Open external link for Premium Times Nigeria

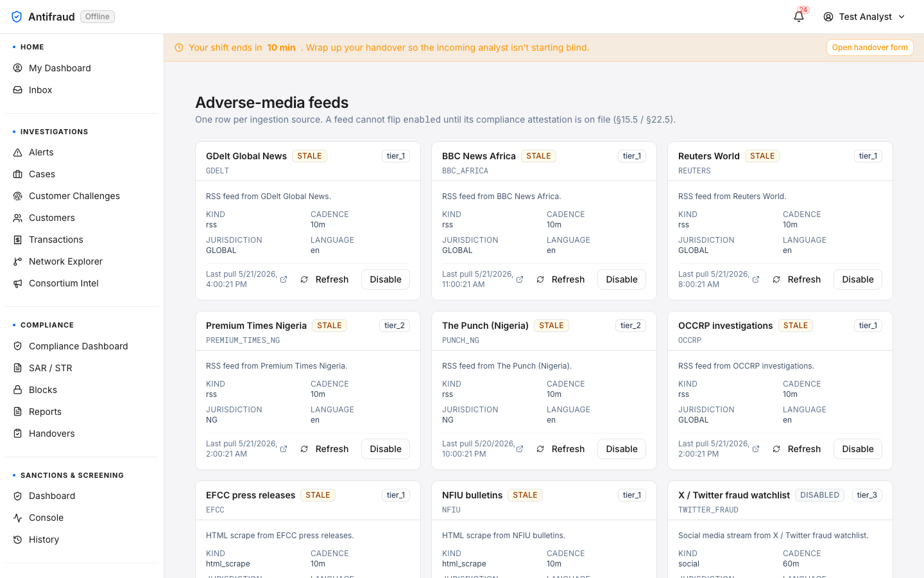click(284, 449)
